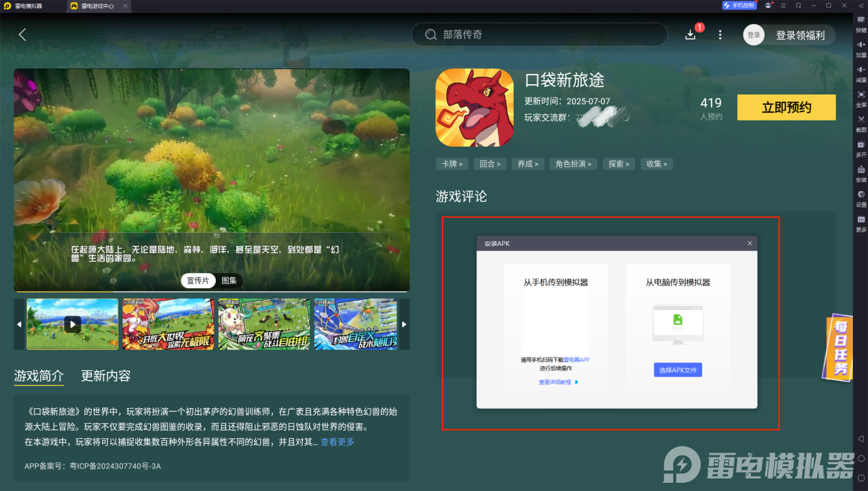Open the 查看详细教程 tutorial link
Screen dimensions: 868x491
pyautogui.click(x=558, y=382)
